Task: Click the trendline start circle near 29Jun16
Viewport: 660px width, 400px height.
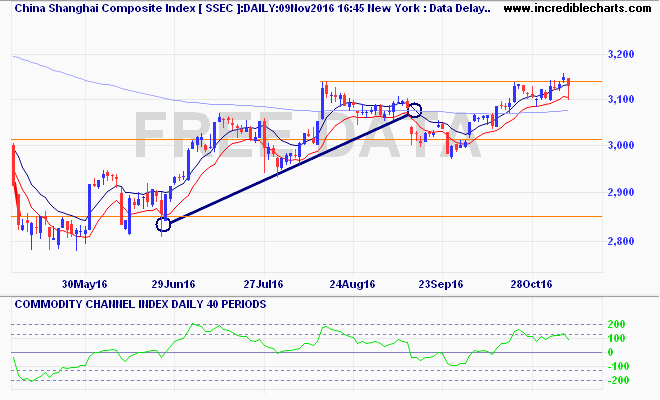Action: (x=163, y=224)
